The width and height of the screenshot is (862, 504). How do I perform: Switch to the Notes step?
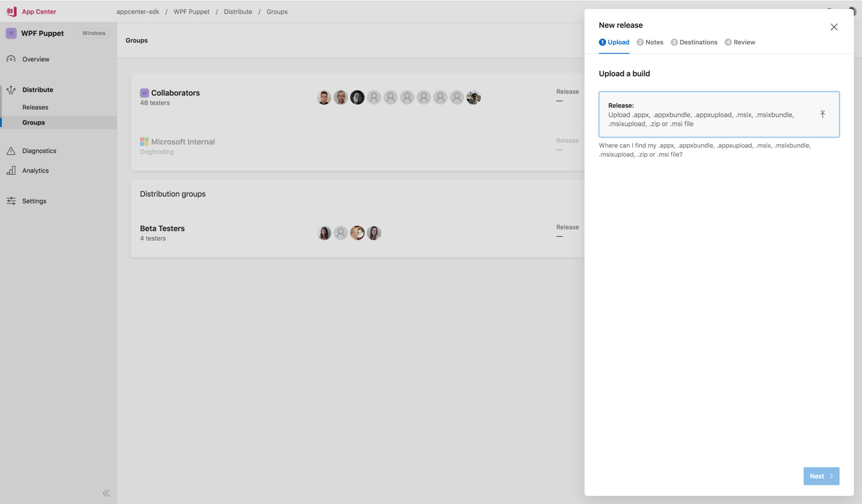pos(654,42)
